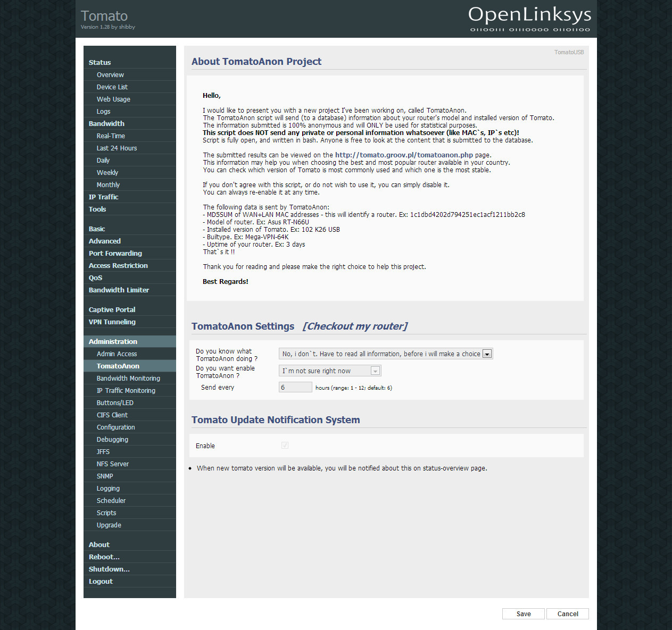Open Web Usage page
Viewport: 672px width, 630px height.
(x=129, y=99)
